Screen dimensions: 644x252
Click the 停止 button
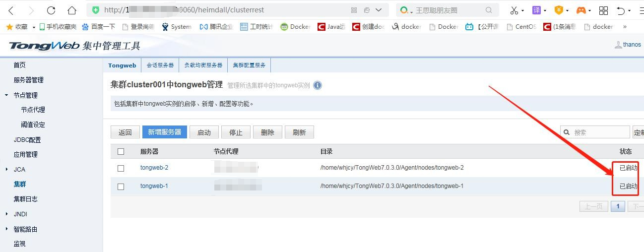click(236, 132)
